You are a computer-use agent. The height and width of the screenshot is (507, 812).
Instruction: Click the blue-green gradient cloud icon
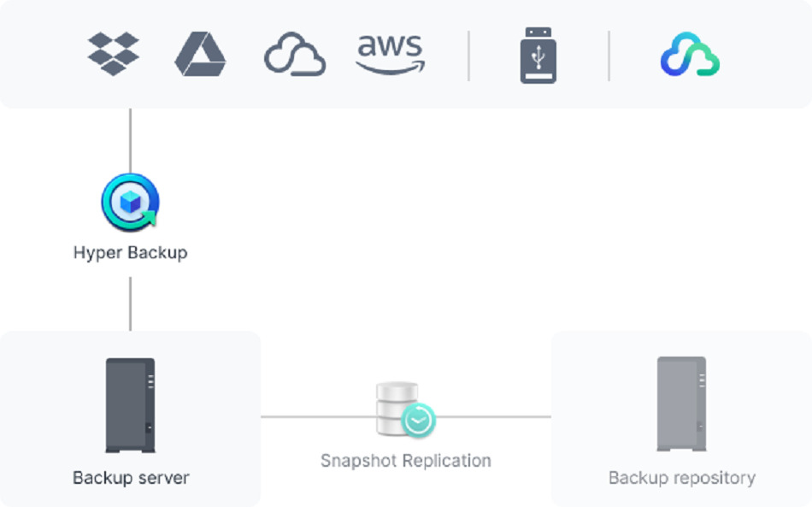pos(690,55)
